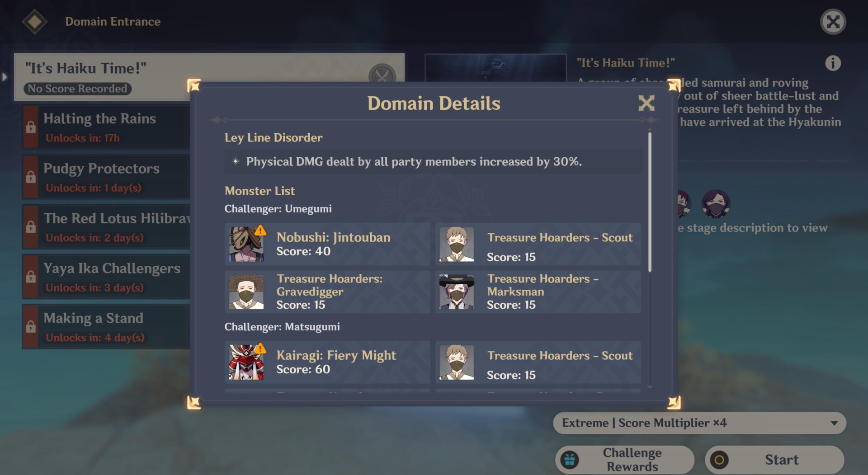Close the Domain Details popup
This screenshot has height=475, width=868.
[x=646, y=103]
